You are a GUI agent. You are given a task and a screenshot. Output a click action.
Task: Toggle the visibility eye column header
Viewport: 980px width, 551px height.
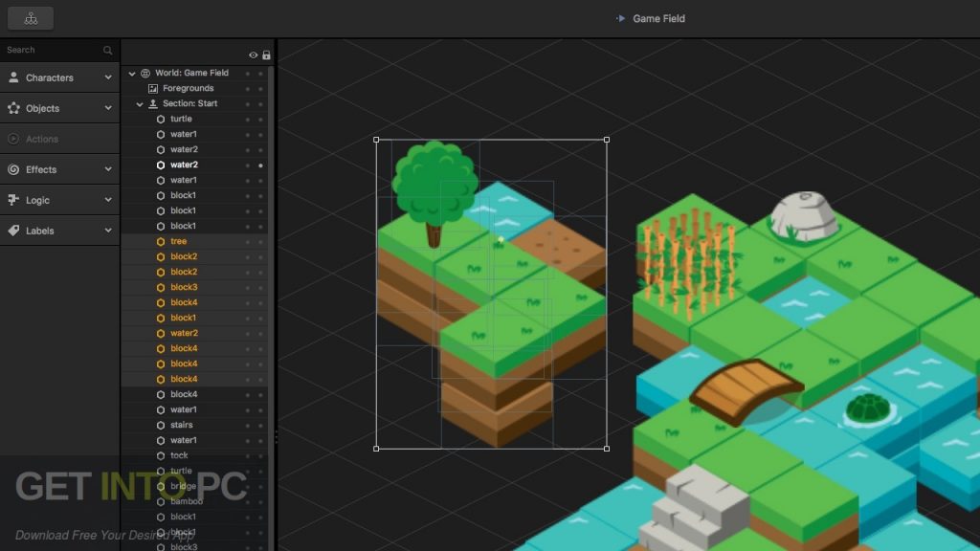(x=252, y=55)
